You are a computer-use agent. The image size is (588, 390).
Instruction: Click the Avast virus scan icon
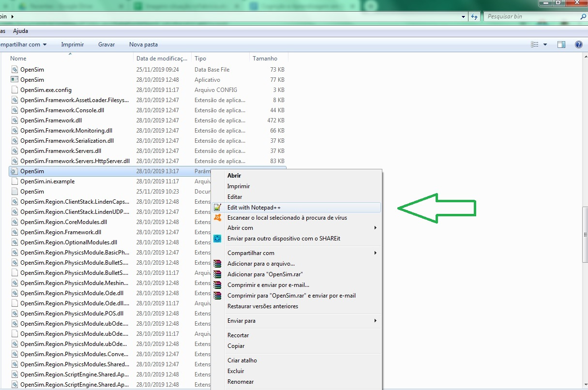click(218, 218)
